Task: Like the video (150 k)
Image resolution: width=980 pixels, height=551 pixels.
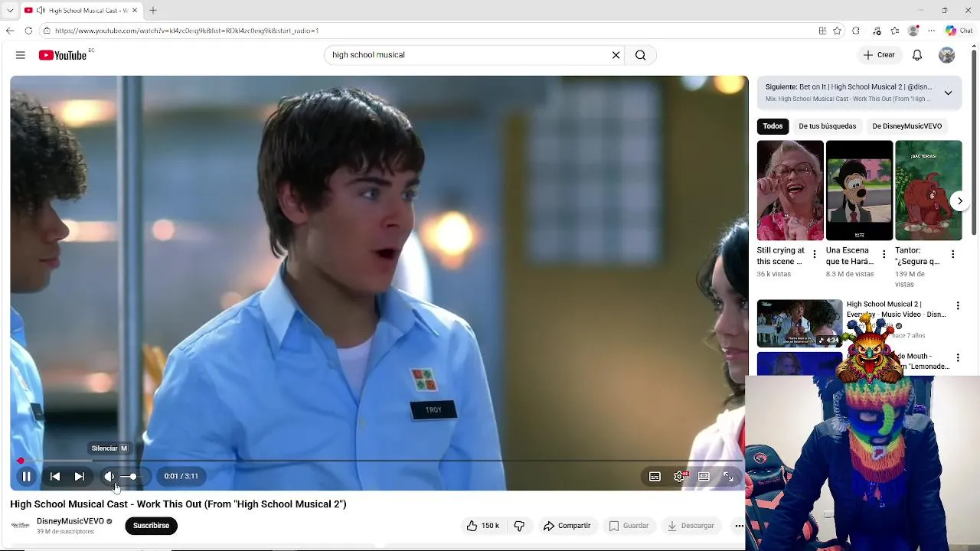Action: pos(482,526)
